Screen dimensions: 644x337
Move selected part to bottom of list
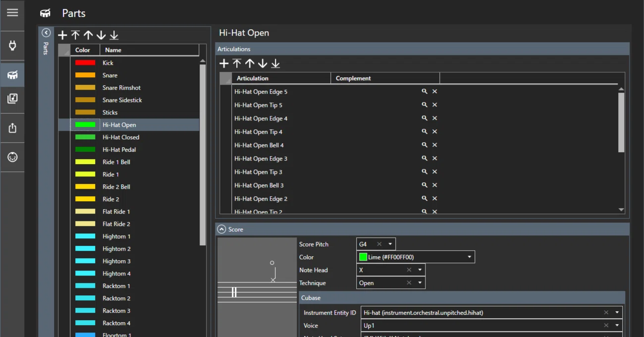tap(114, 35)
